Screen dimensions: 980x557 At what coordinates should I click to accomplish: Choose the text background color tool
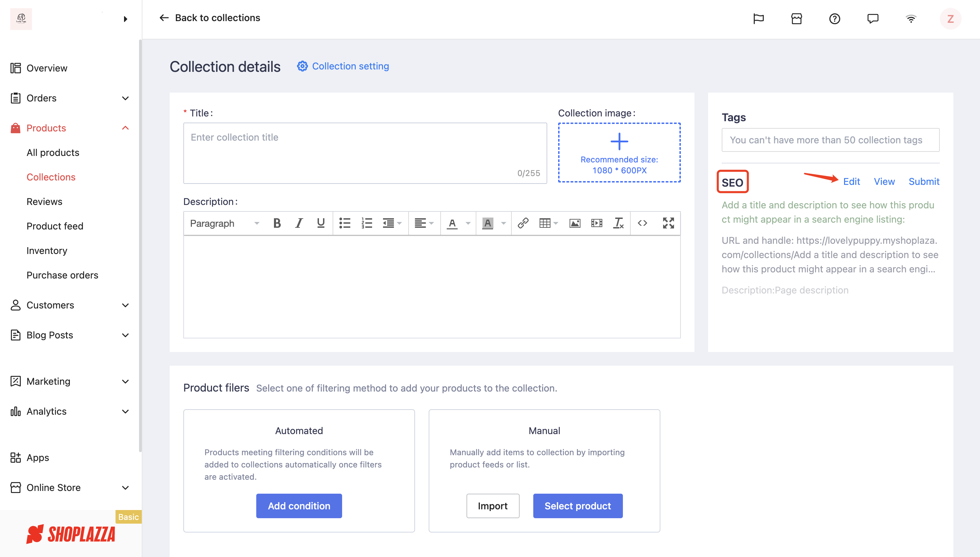487,223
